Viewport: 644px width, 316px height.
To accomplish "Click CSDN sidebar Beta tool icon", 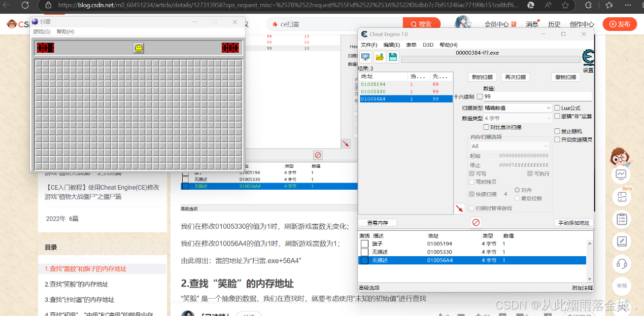I will click(621, 197).
